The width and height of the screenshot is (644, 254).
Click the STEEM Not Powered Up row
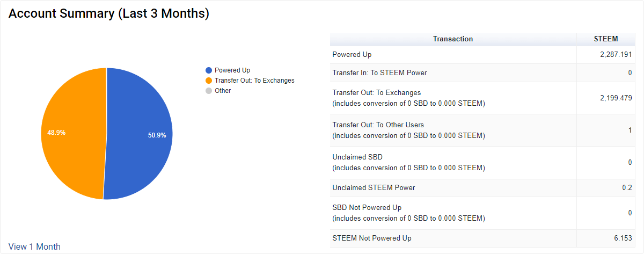coord(372,238)
